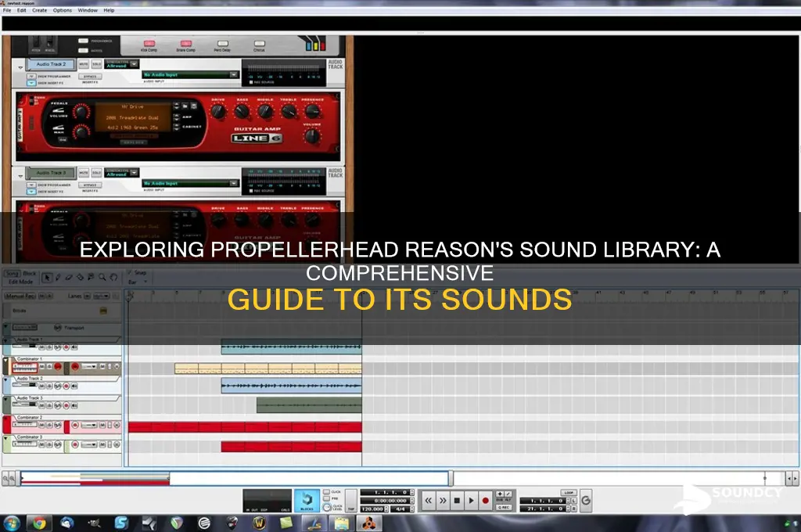Toggle Rec Source checkbox on Audio Track 2
This screenshot has height=532, width=801.
click(x=251, y=82)
